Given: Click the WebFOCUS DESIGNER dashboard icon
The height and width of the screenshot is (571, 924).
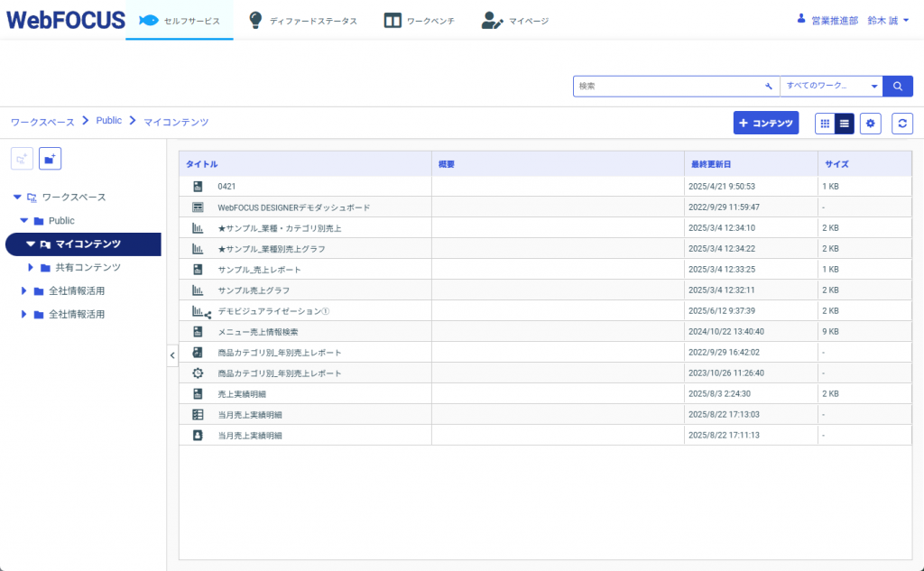Looking at the screenshot, I should coord(198,207).
